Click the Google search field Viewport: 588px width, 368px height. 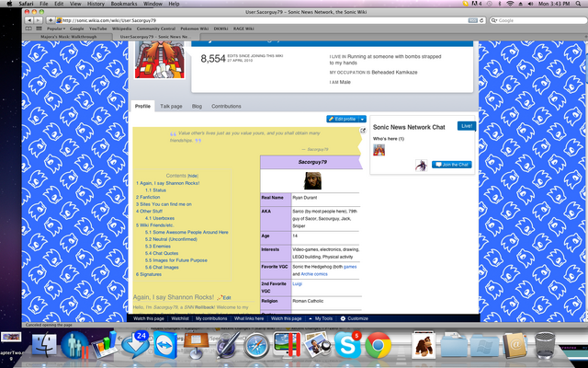tap(537, 20)
